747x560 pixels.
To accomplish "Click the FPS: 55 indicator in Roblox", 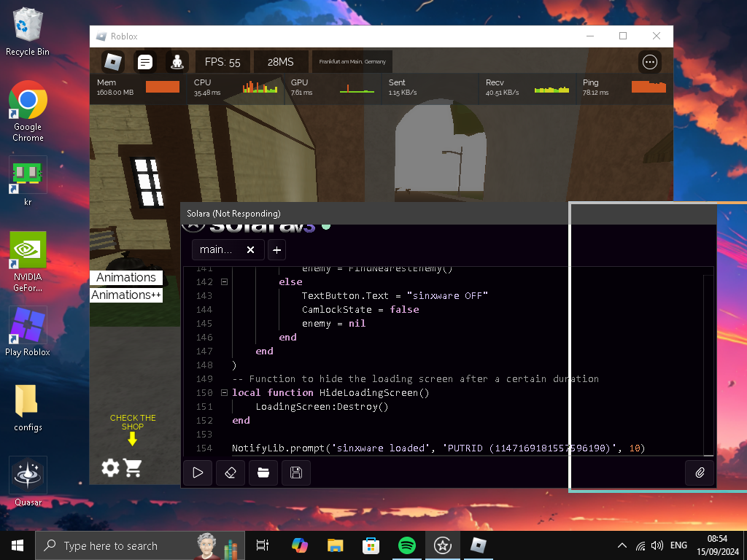I will click(222, 62).
